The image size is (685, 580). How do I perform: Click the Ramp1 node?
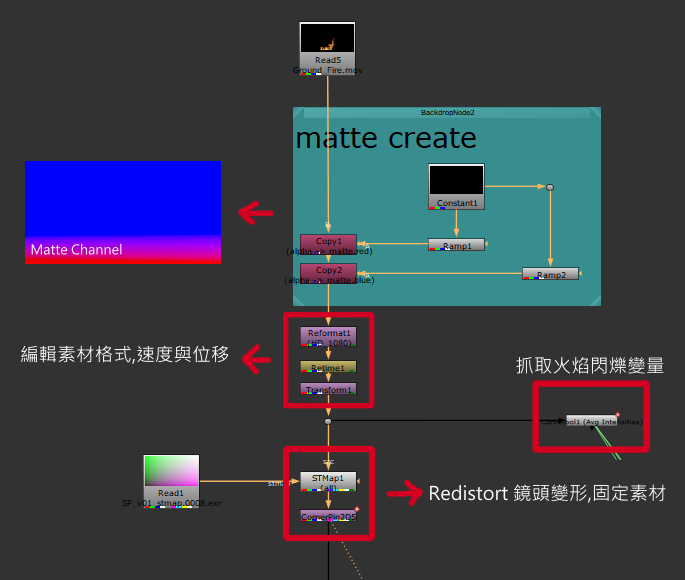click(456, 244)
